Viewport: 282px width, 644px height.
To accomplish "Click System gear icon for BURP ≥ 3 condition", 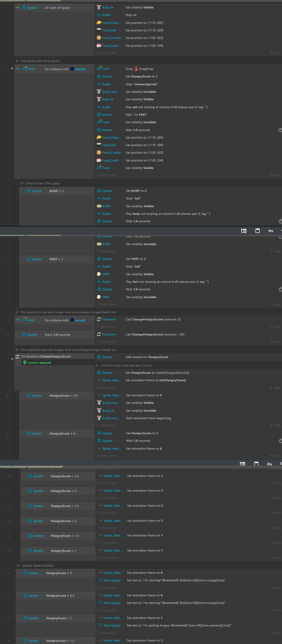I will point(29,191).
